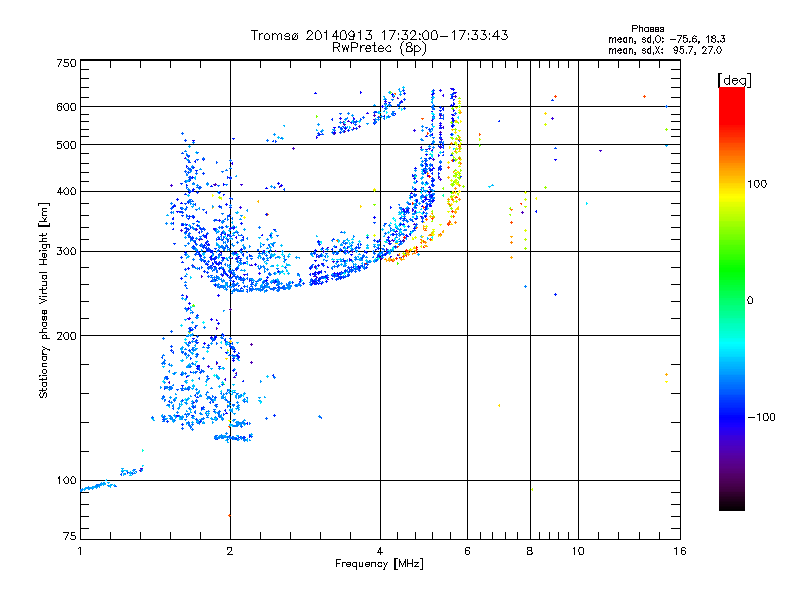800x600 pixels.
Task: Click the E-layer trace at 100 km height
Action: click(98, 486)
